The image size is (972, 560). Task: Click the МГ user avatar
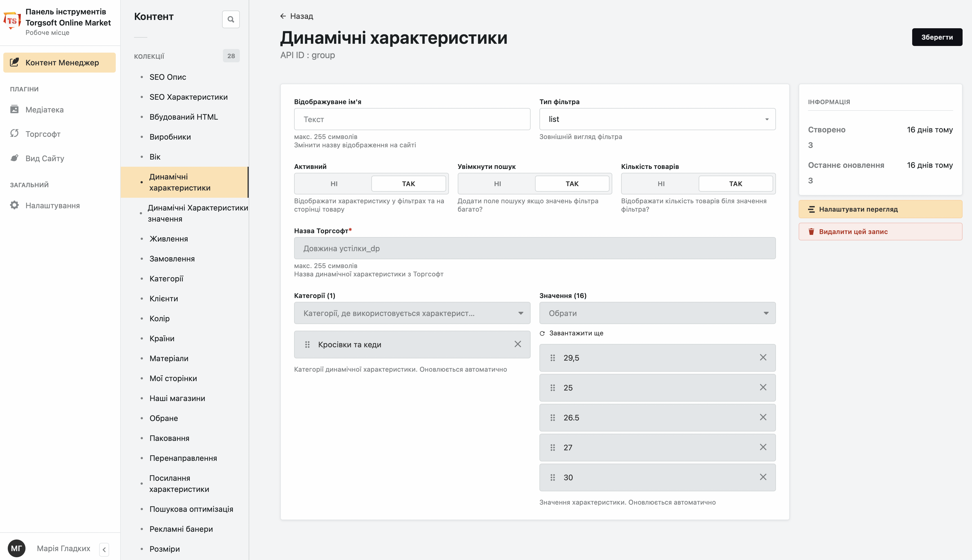(17, 548)
